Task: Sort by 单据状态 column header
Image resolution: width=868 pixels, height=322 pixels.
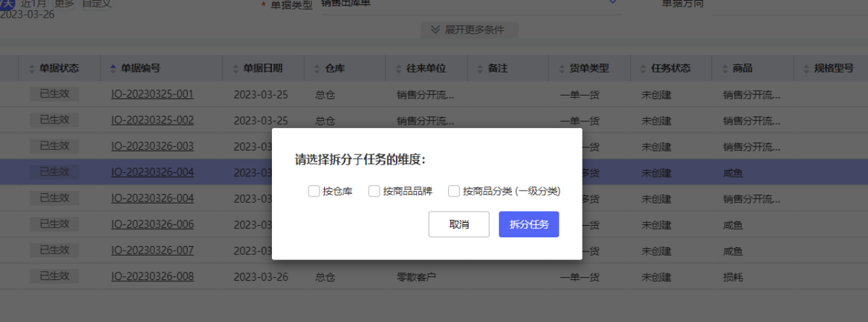Action: [59, 68]
